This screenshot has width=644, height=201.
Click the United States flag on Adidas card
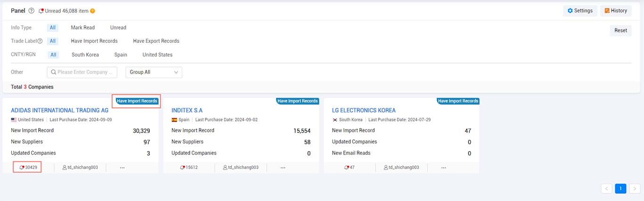click(14, 120)
